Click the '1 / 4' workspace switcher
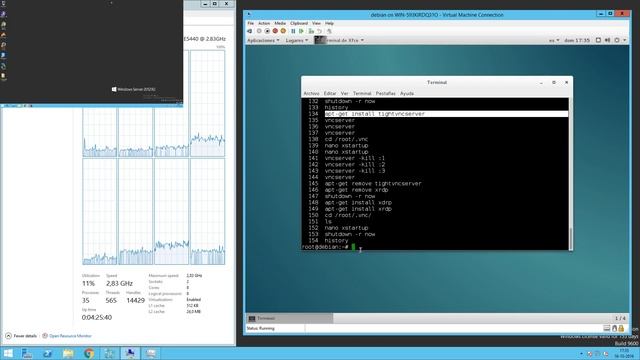Viewport: 640px width, 360px height. pyautogui.click(x=620, y=318)
